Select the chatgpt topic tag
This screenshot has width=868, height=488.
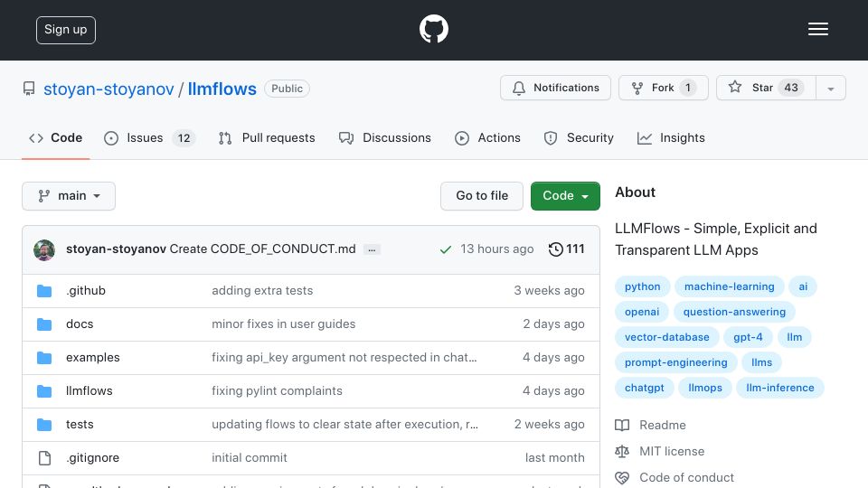[x=645, y=389]
